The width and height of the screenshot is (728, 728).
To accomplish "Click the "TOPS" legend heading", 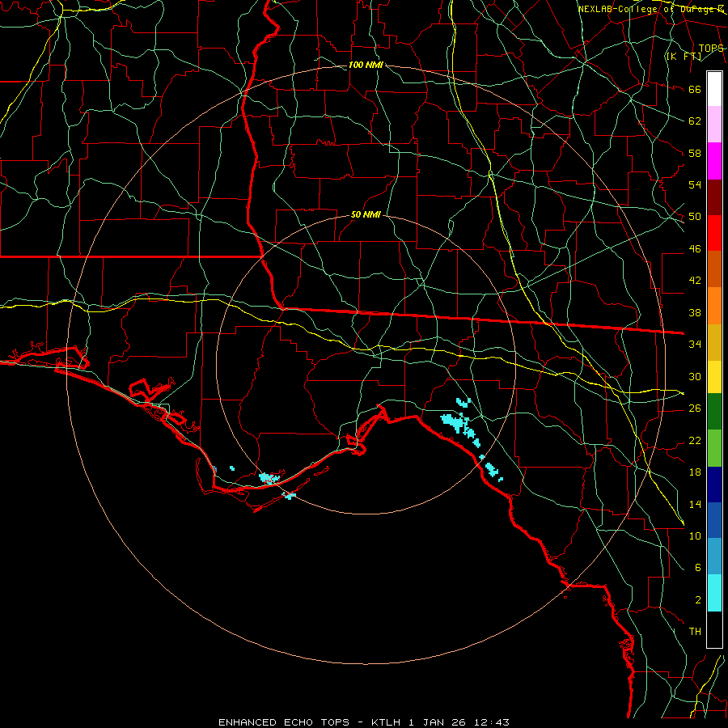I will coord(711,49).
